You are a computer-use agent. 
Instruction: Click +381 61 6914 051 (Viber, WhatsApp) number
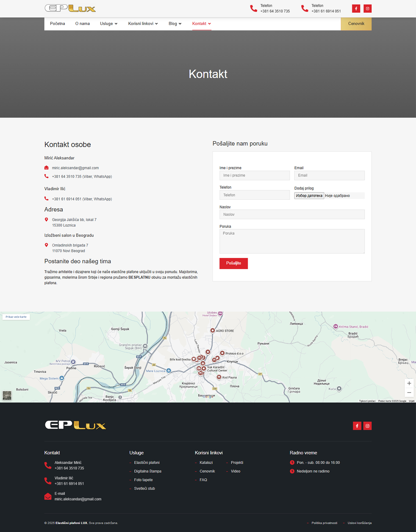[x=82, y=199]
